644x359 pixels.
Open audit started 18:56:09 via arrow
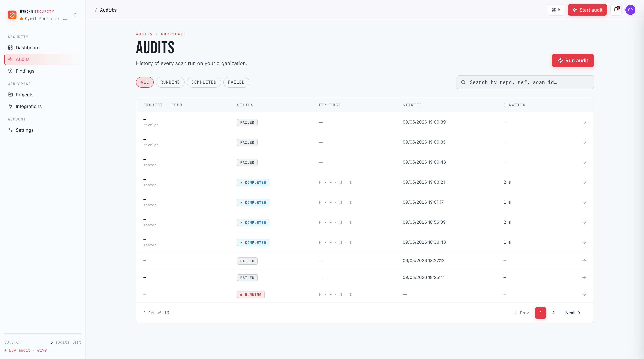(584, 222)
